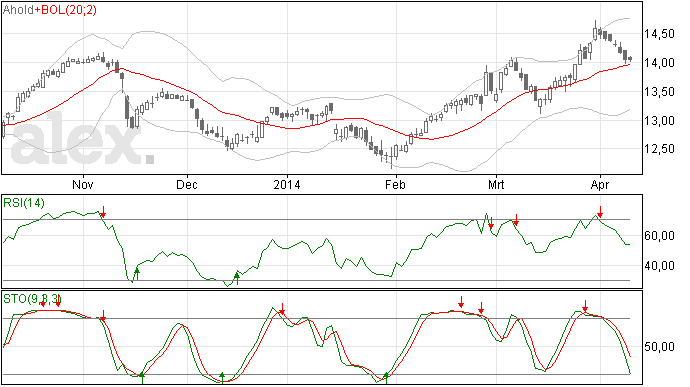Click the 12,50 price axis value
Image resolution: width=690 pixels, height=387 pixels.
pos(659,149)
